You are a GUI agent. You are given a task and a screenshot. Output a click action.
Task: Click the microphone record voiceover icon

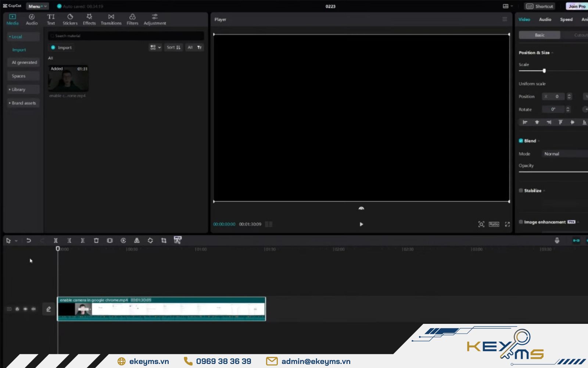click(557, 240)
